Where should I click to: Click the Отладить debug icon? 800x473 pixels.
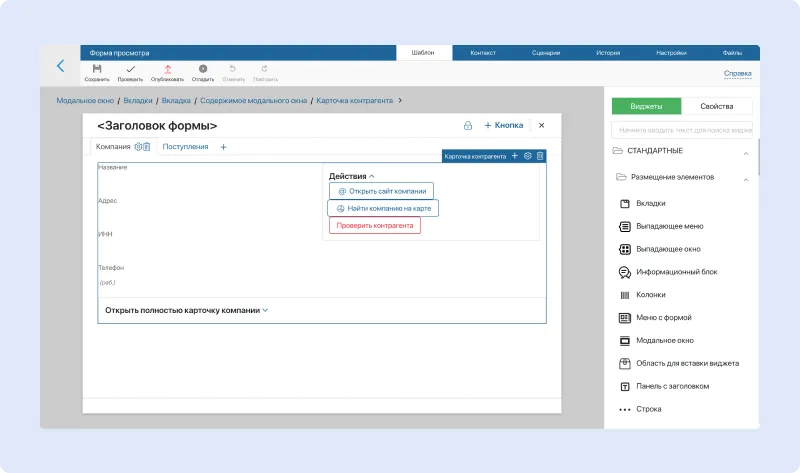203,69
